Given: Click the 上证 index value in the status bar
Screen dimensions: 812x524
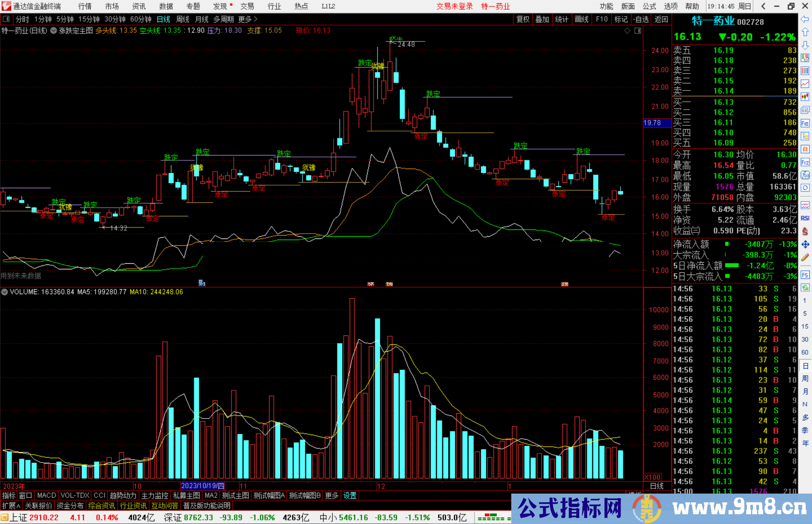Looking at the screenshot, I should pyautogui.click(x=44, y=518).
